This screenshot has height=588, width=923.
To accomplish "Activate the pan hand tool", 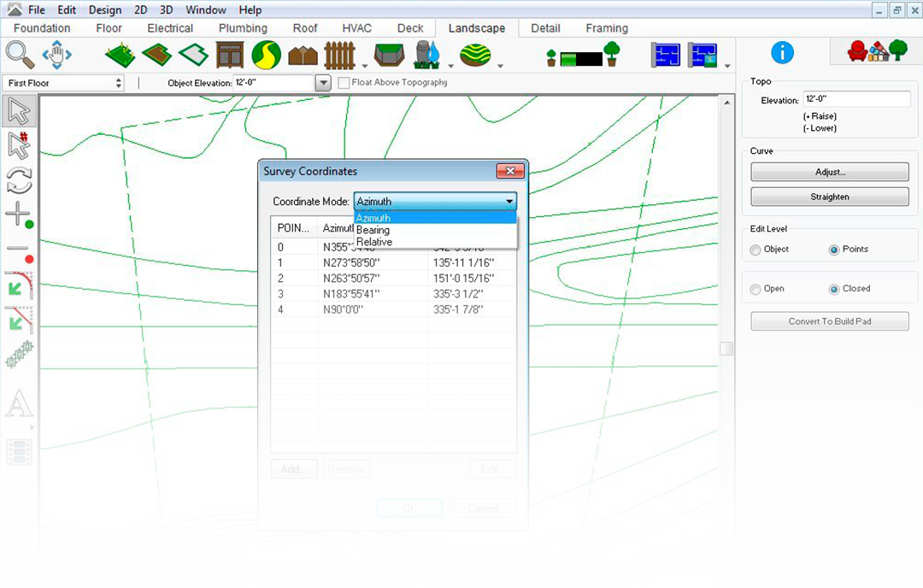I will click(57, 56).
